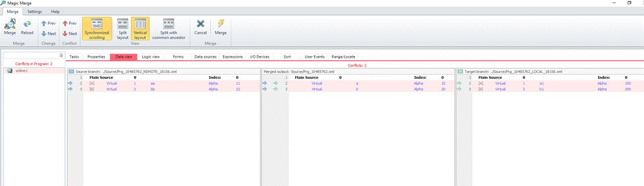Toggle Vertical layout view
The width and height of the screenshot is (644, 186).
point(140,29)
